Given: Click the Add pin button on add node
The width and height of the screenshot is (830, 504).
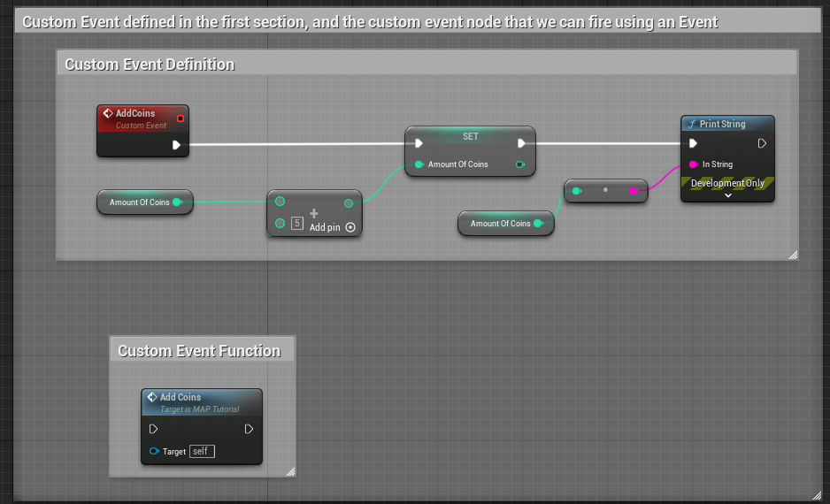Looking at the screenshot, I should [350, 227].
